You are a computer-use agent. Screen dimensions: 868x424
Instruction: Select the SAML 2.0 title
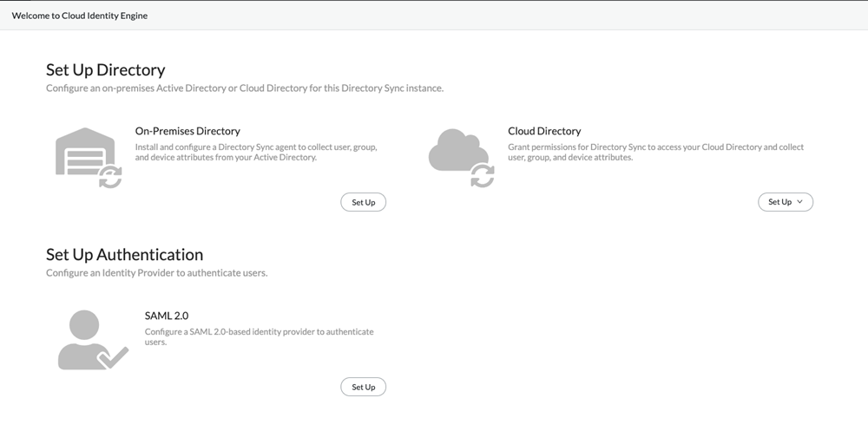point(167,316)
